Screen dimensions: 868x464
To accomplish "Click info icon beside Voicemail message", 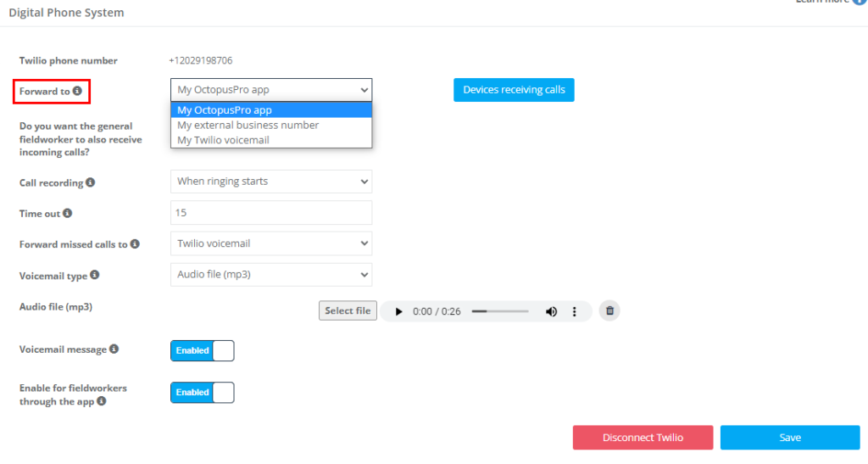I will pos(114,349).
